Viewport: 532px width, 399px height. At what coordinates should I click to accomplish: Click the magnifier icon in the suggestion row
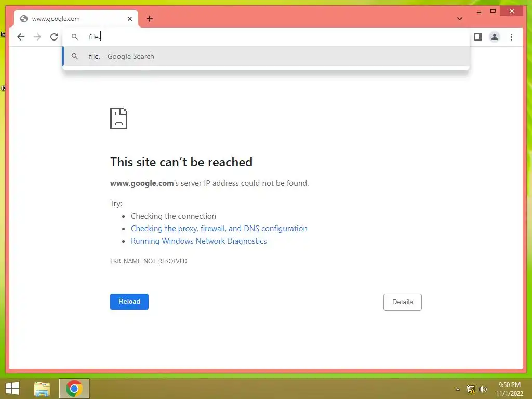tap(75, 56)
